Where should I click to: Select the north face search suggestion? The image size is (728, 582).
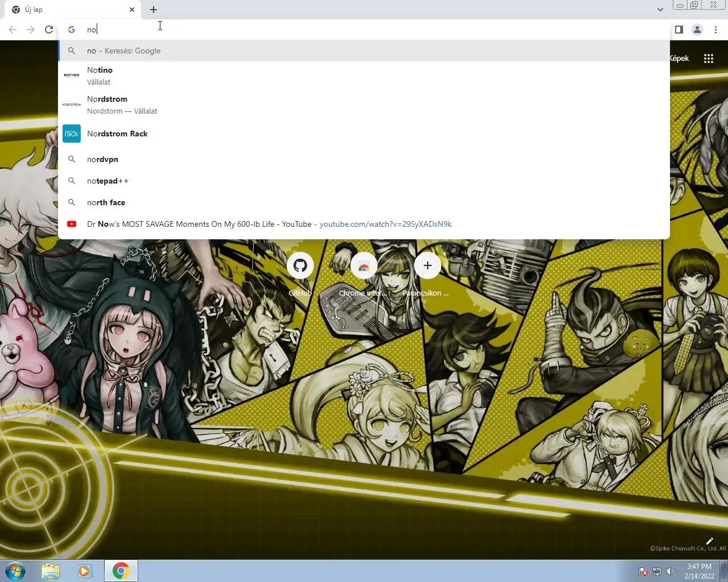click(364, 202)
